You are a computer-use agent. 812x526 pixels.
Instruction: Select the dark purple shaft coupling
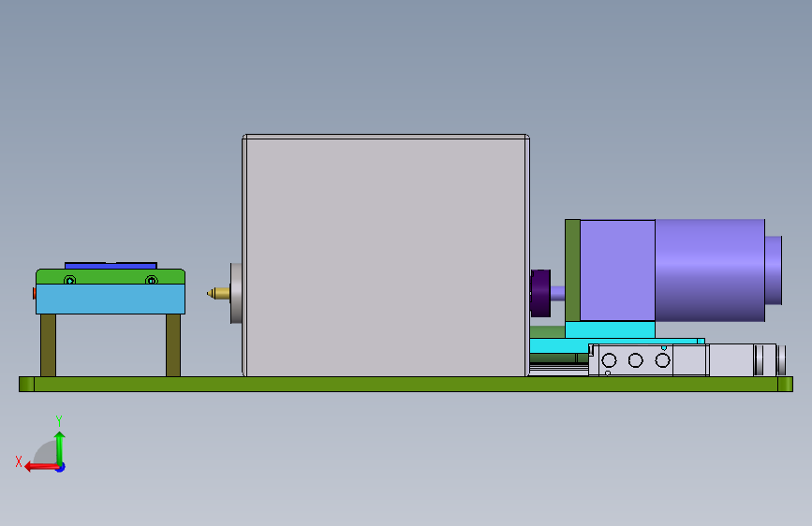tap(540, 293)
